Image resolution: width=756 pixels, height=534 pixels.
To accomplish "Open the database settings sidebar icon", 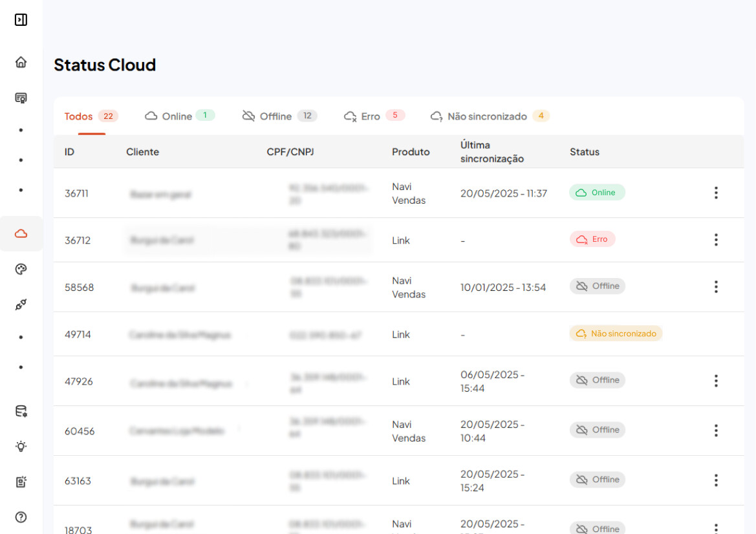I will 21,411.
